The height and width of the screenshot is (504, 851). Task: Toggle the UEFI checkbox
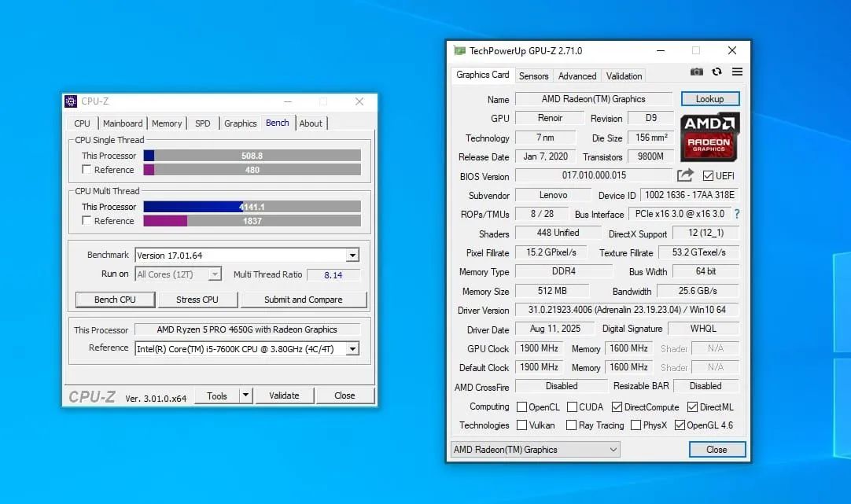708,176
